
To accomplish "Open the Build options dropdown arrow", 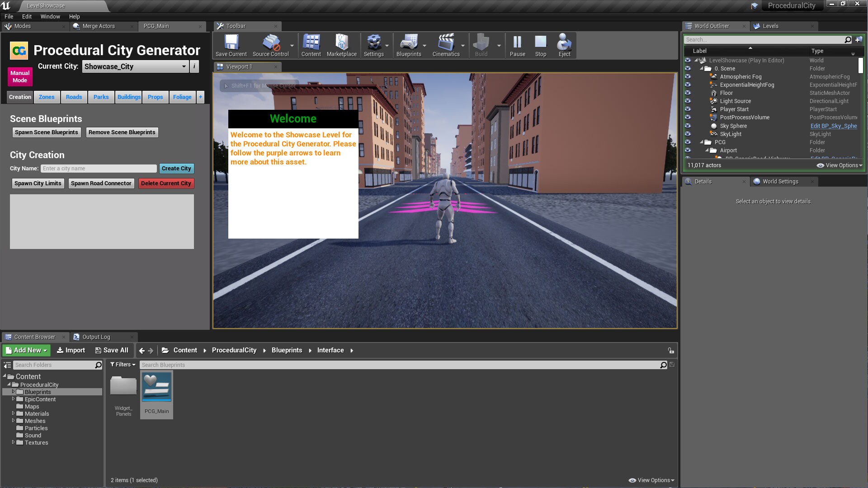I will [499, 46].
